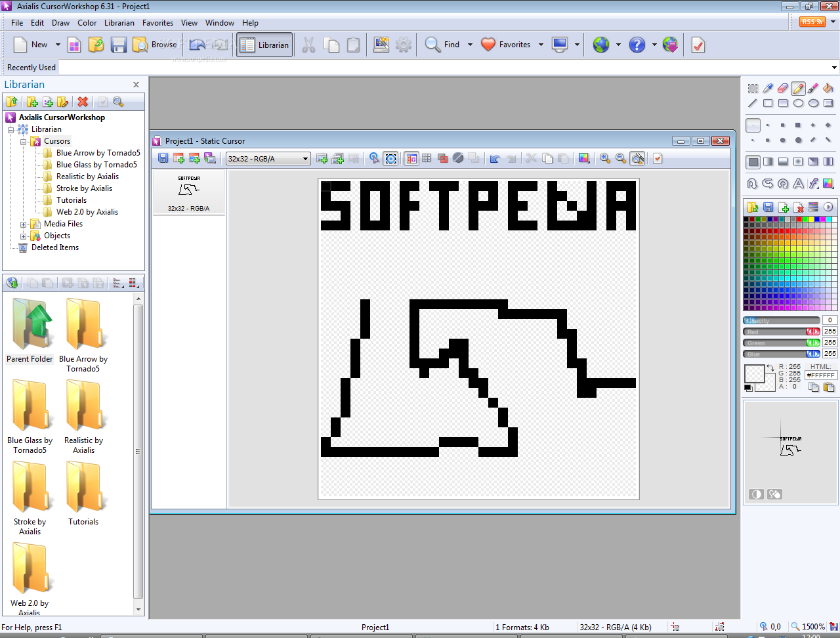Click the import undo icon in editor toolbar
The width and height of the screenshot is (840, 638).
click(x=495, y=158)
